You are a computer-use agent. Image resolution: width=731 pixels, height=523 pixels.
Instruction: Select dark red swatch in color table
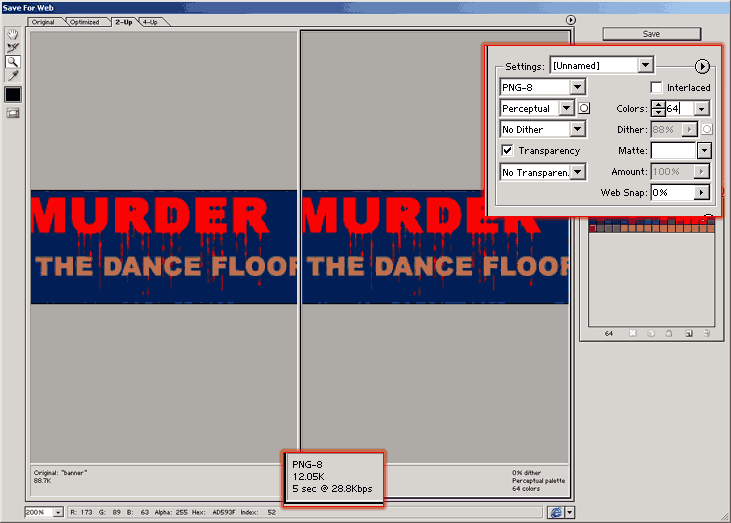pos(593,228)
